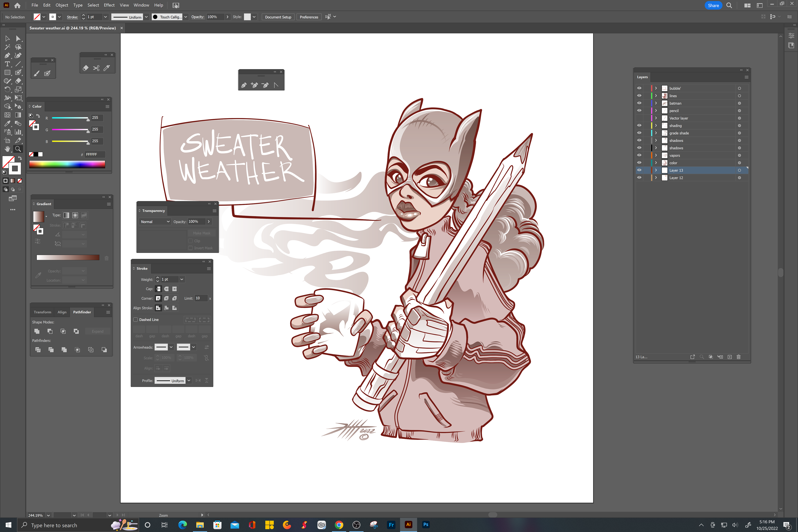
Task: Open the Style dropdown in control bar
Action: 254,17
